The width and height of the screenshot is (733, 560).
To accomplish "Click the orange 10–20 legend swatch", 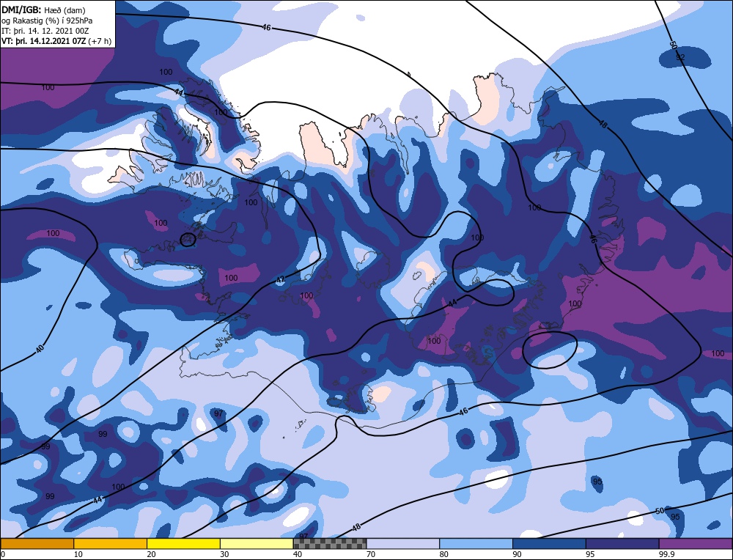I will [x=111, y=543].
